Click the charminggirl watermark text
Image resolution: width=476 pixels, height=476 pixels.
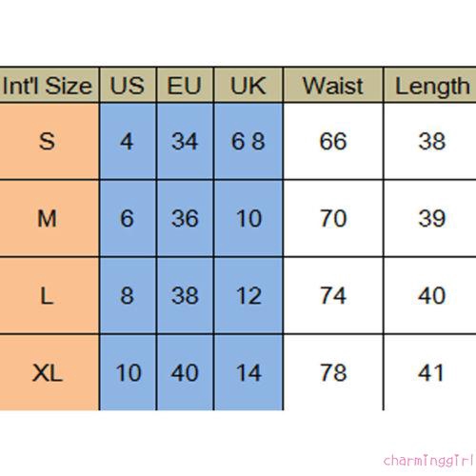pos(429,461)
